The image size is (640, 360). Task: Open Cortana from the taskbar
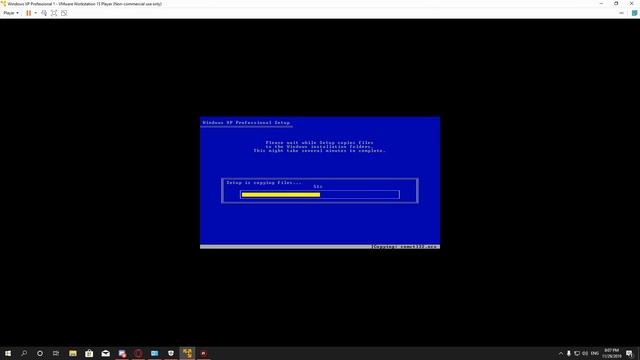click(x=40, y=353)
